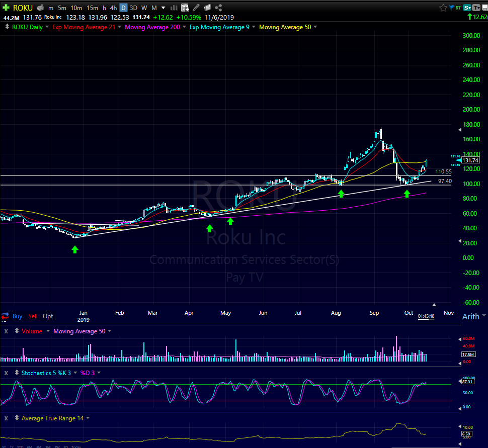
Task: Toggle the favorite star icon
Action: [443, 8]
